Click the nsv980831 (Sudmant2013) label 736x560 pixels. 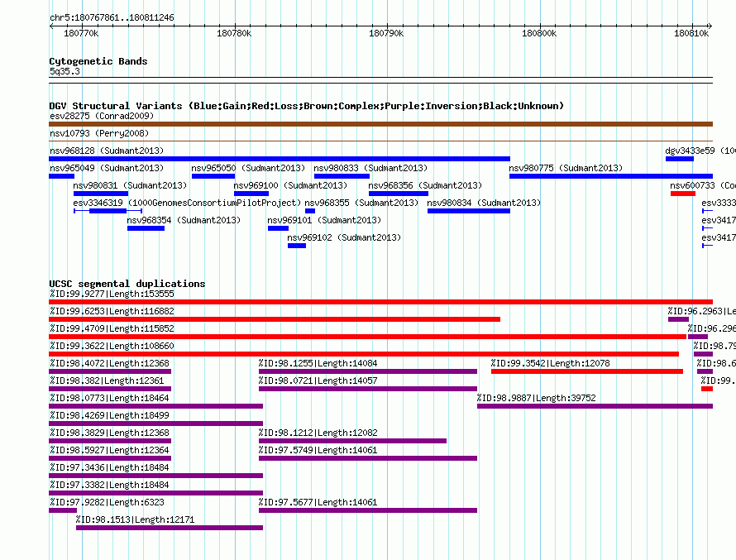click(130, 185)
